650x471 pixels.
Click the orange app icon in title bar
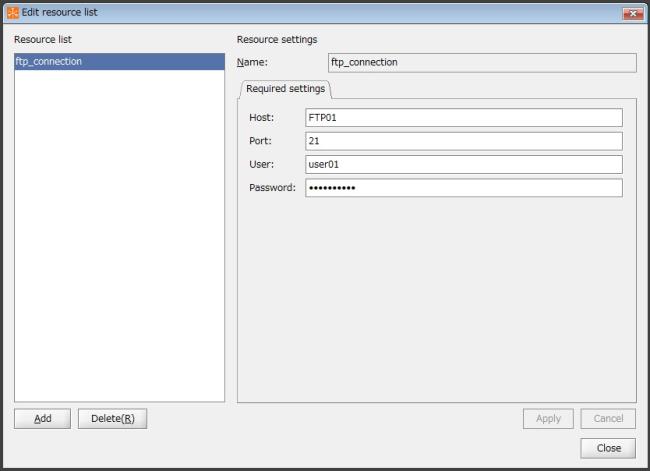(x=13, y=13)
